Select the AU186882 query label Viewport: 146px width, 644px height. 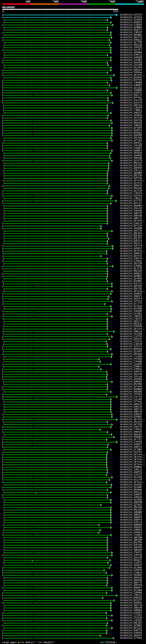8,8
